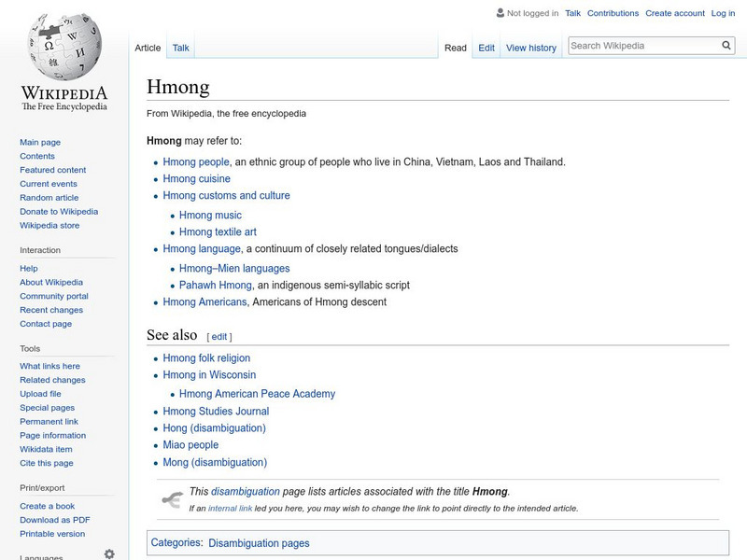The width and height of the screenshot is (747, 560).
Task: Open Hmong Studies Journal
Action: 216,411
